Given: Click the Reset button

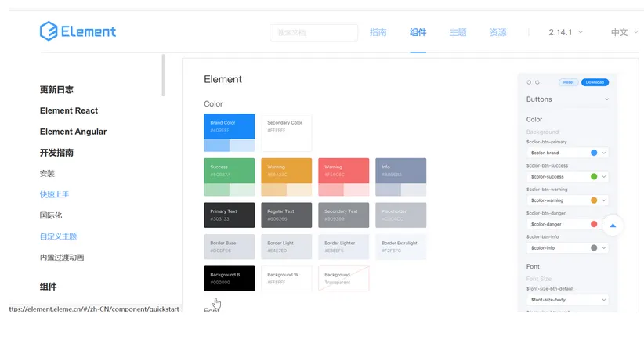Looking at the screenshot, I should pyautogui.click(x=569, y=82).
